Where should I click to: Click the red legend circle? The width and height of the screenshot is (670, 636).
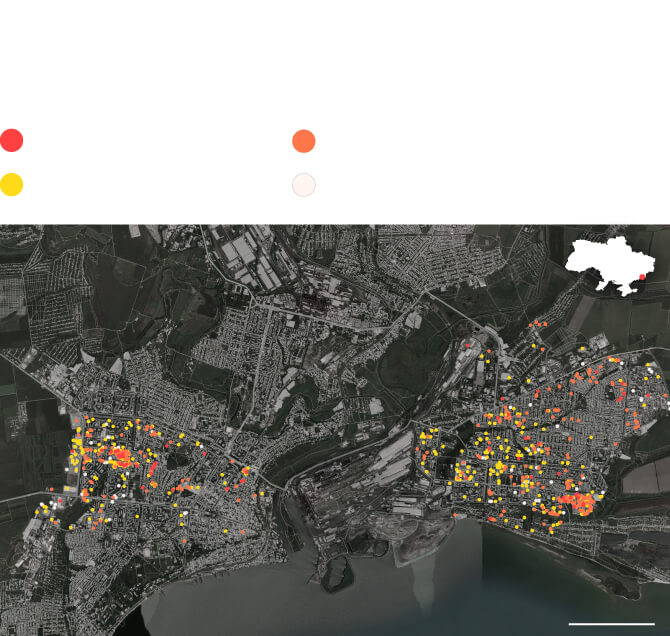click(x=11, y=141)
